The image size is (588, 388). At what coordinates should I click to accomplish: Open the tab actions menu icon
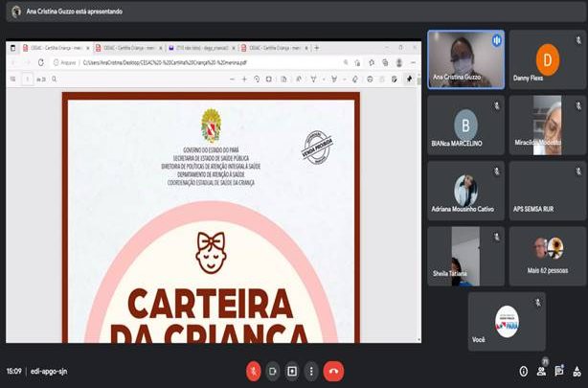12,48
